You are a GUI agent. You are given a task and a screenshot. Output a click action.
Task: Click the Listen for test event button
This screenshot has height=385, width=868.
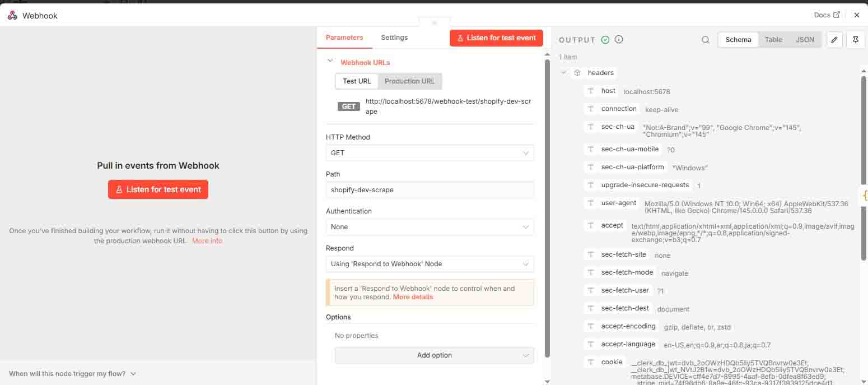click(x=496, y=38)
